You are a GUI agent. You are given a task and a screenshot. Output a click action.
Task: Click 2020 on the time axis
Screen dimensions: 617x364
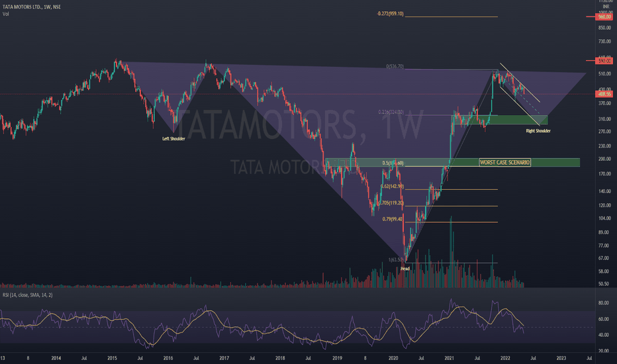coord(393,358)
